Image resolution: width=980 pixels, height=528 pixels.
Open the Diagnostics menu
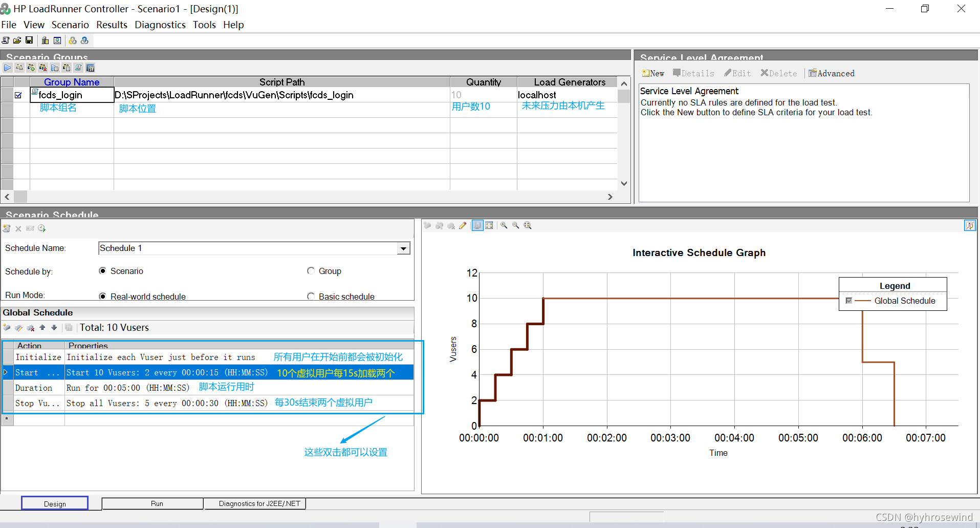160,25
